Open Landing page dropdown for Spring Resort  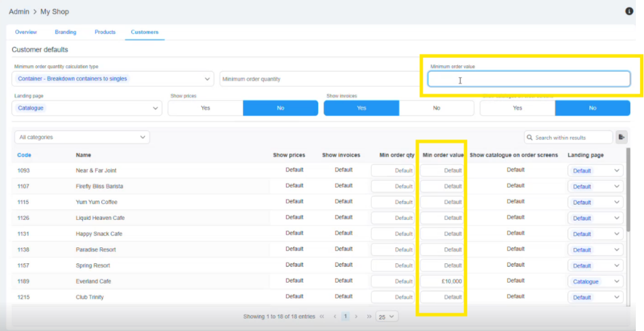[x=596, y=266]
